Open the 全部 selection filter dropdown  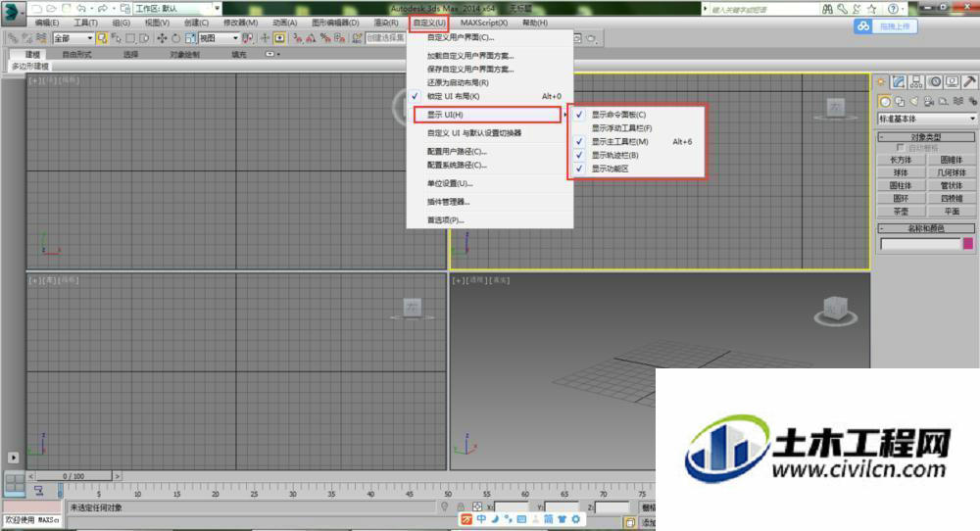73,38
